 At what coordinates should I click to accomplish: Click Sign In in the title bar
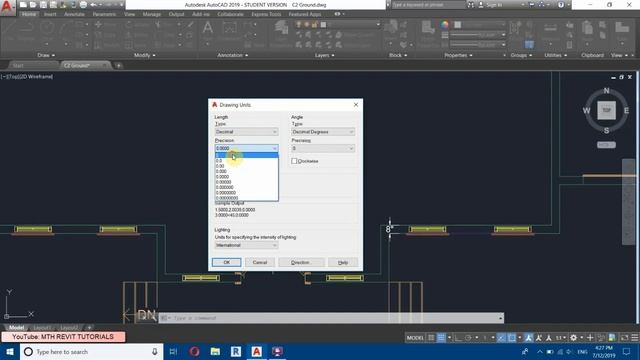coord(493,5)
